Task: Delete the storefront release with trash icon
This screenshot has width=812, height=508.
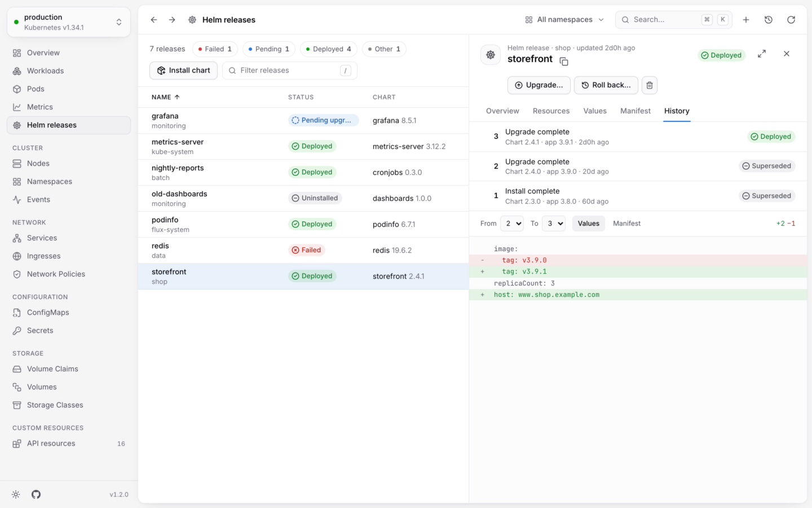Action: click(650, 85)
